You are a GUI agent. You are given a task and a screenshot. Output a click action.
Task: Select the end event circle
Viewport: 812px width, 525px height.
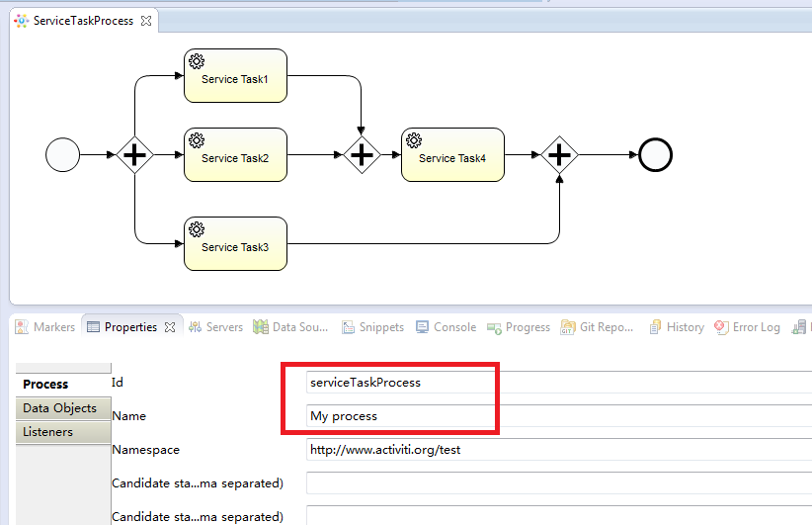655,155
